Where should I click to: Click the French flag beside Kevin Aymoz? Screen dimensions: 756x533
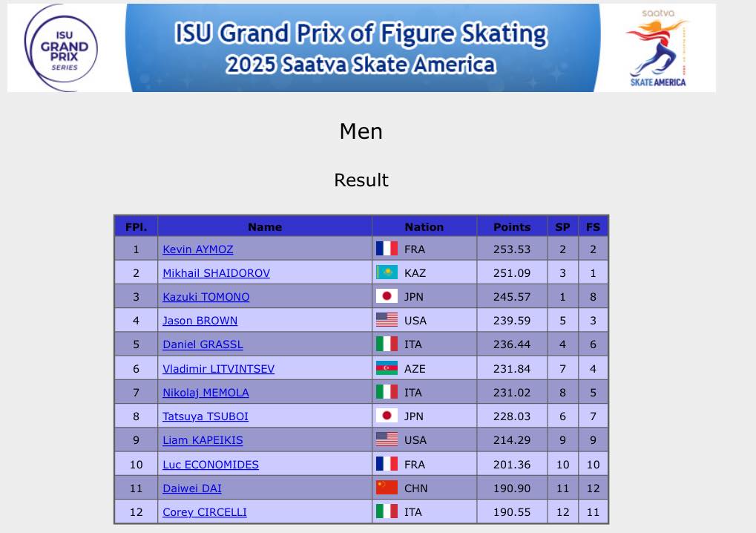[x=387, y=249]
